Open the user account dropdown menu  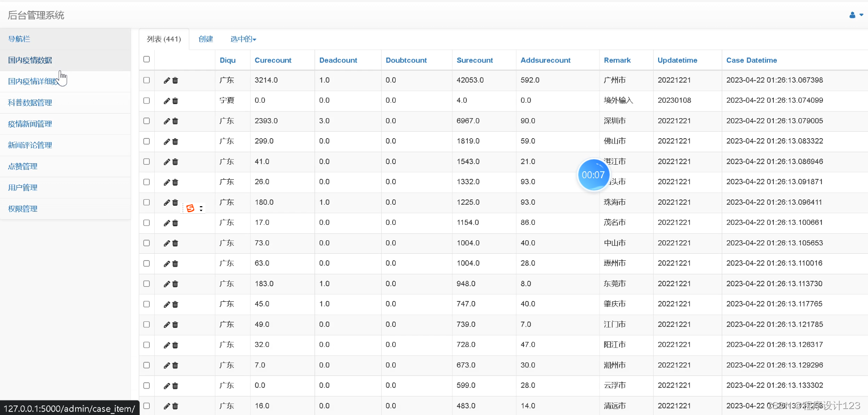[x=856, y=15]
